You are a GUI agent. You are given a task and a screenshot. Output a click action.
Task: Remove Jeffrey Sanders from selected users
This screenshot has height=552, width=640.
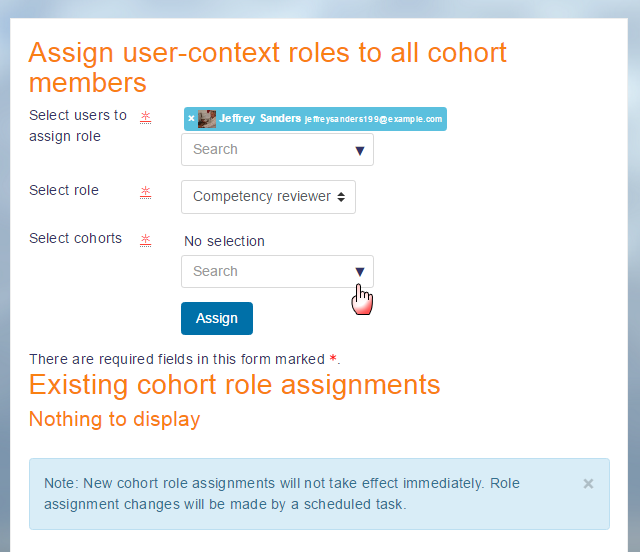(x=191, y=118)
